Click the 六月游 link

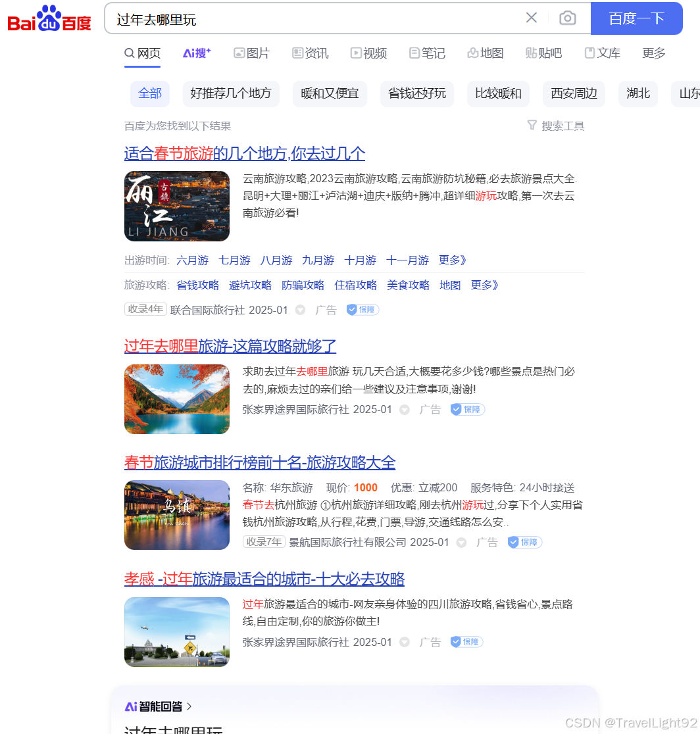tap(193, 260)
